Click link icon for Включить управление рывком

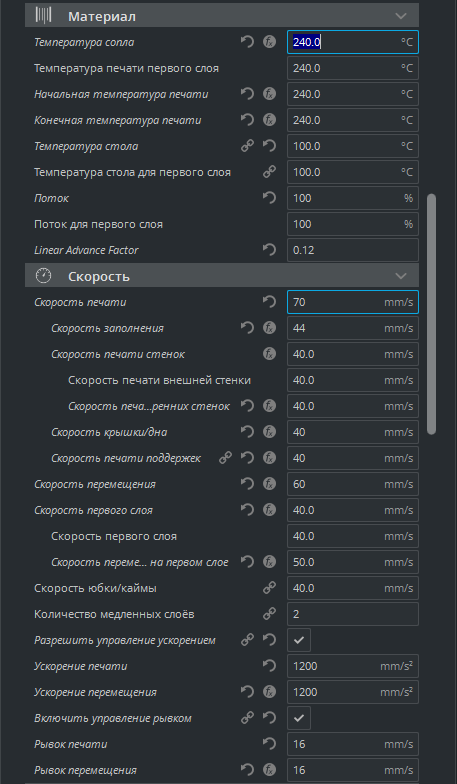[248, 718]
